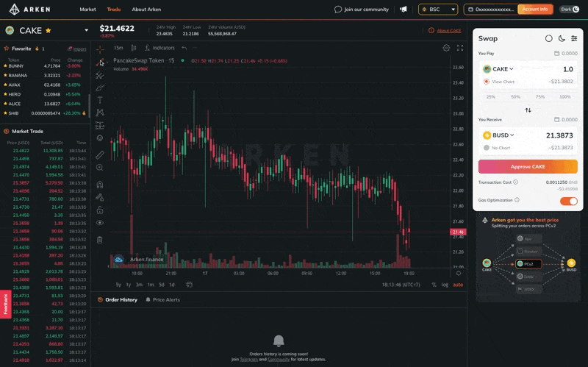Open swap settings sliders icon
This screenshot has height=367, width=588.
tap(574, 38)
